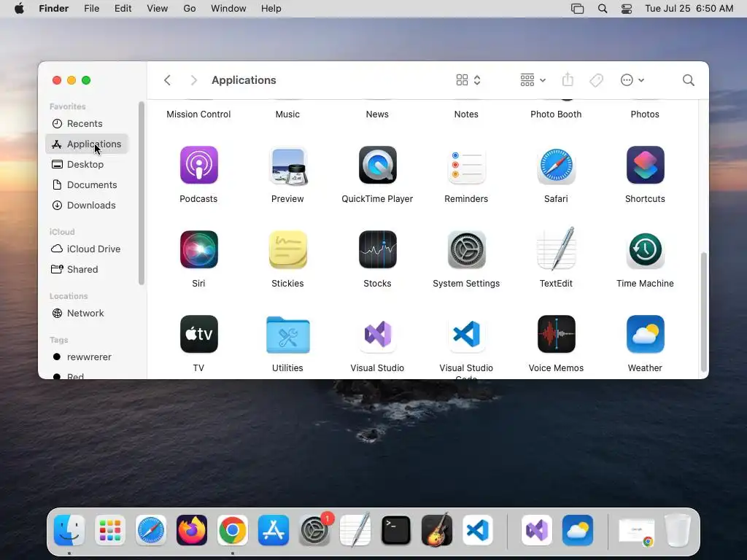Launch GarageBand from the Dock
Image resolution: width=747 pixels, height=560 pixels.
[x=437, y=530]
